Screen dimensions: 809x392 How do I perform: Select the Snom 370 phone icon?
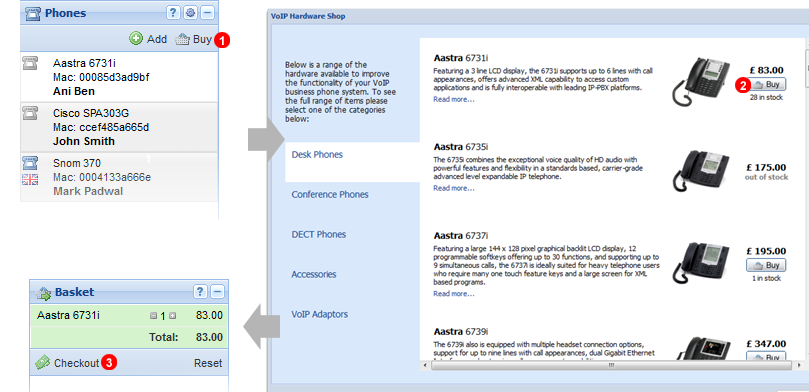click(30, 164)
